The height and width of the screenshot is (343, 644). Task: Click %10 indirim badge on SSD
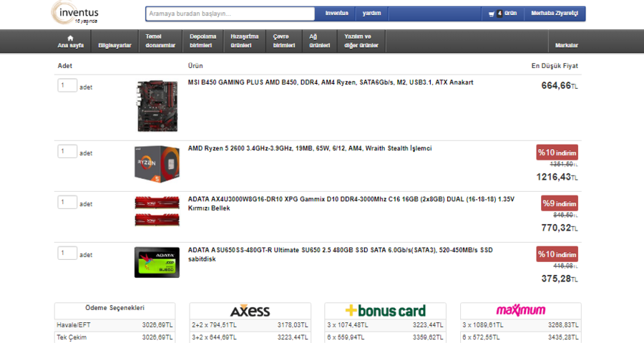click(x=557, y=254)
